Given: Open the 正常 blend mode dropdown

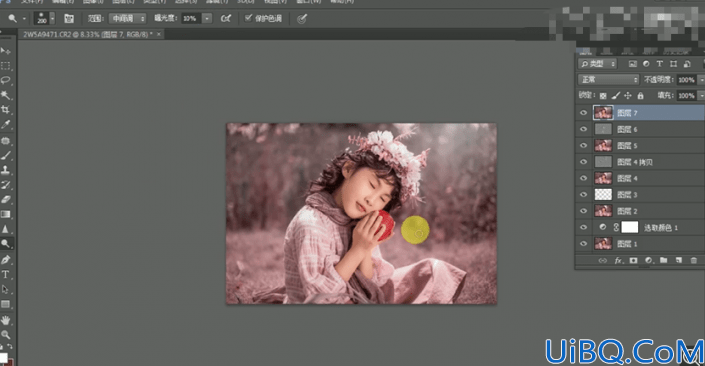Looking at the screenshot, I should (608, 80).
